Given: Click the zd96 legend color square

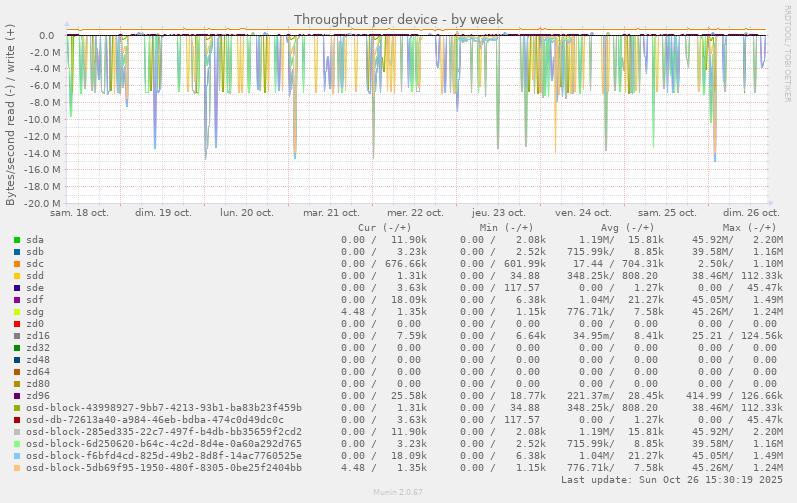Looking at the screenshot, I should point(17,396).
